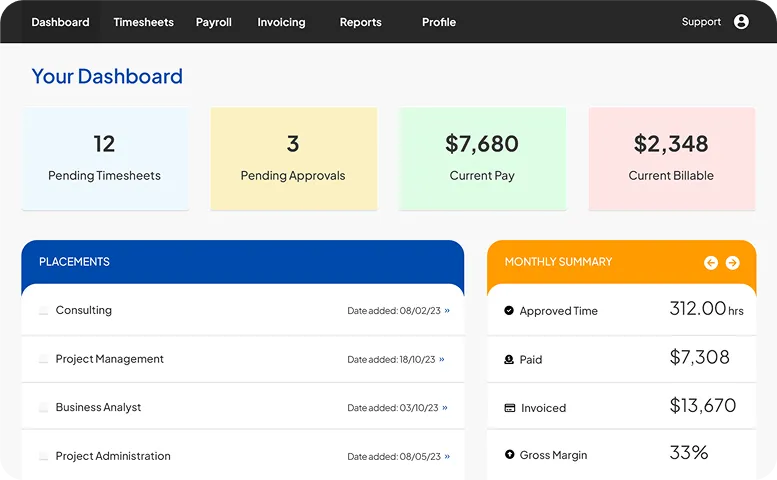Expand the Project Administration row double chevron
The height and width of the screenshot is (480, 777).
point(447,456)
